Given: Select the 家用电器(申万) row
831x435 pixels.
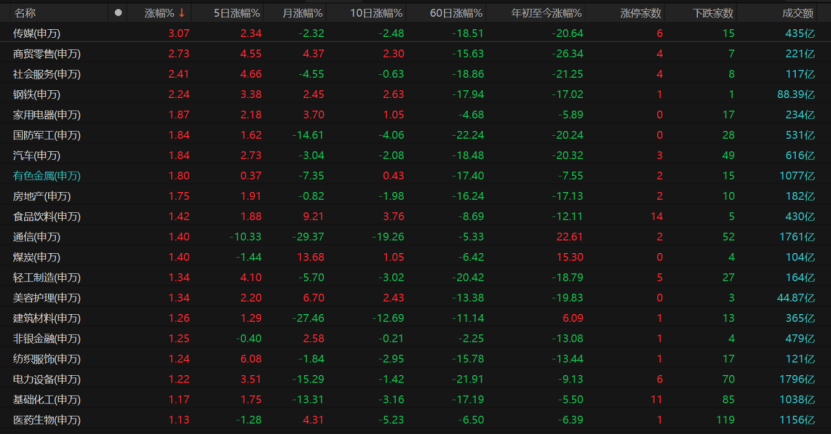Looking at the screenshot, I should coord(416,114).
